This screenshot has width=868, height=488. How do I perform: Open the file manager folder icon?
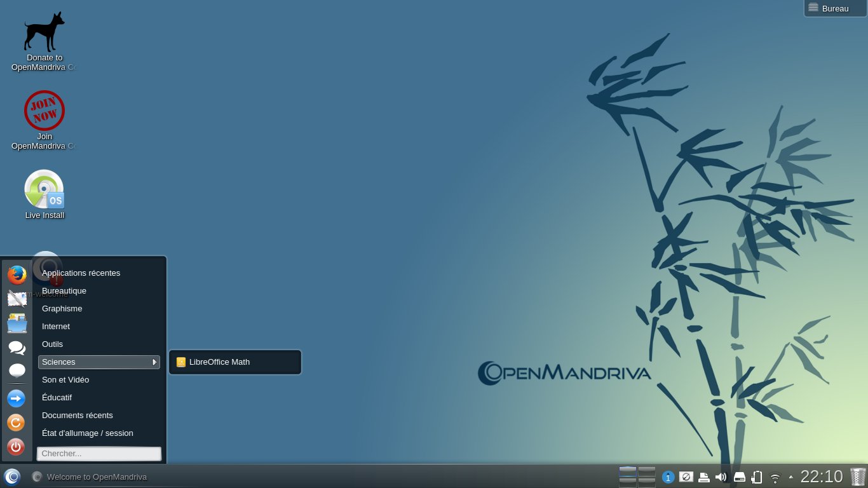pyautogui.click(x=17, y=323)
